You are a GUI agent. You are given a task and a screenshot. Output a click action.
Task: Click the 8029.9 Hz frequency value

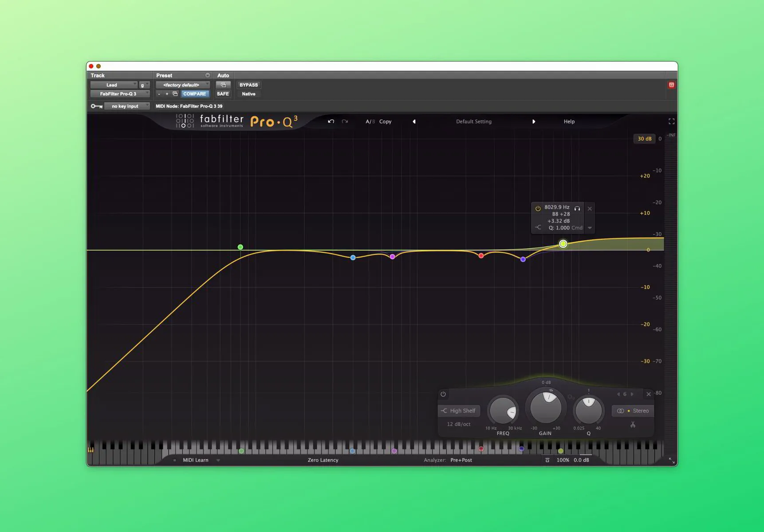tap(557, 207)
